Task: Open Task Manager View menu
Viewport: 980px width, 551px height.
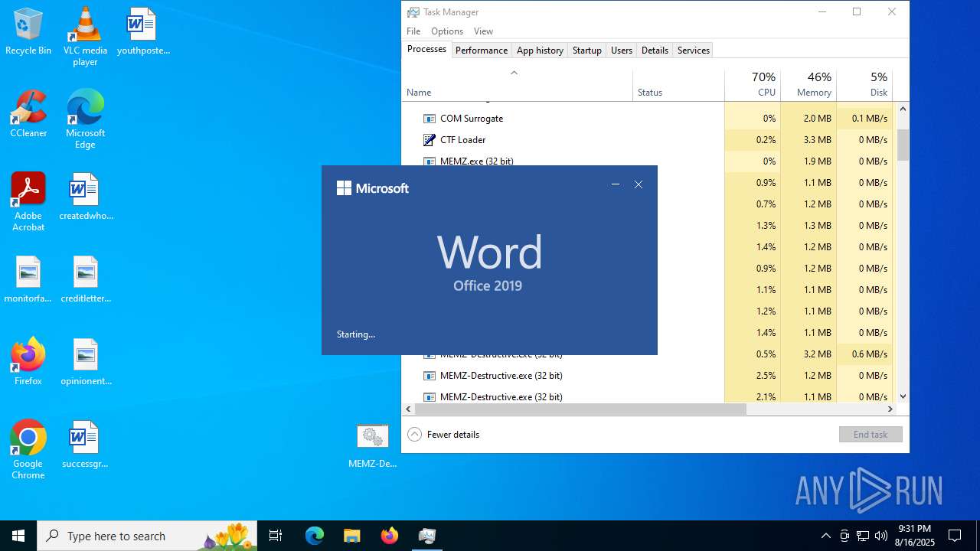Action: point(483,31)
